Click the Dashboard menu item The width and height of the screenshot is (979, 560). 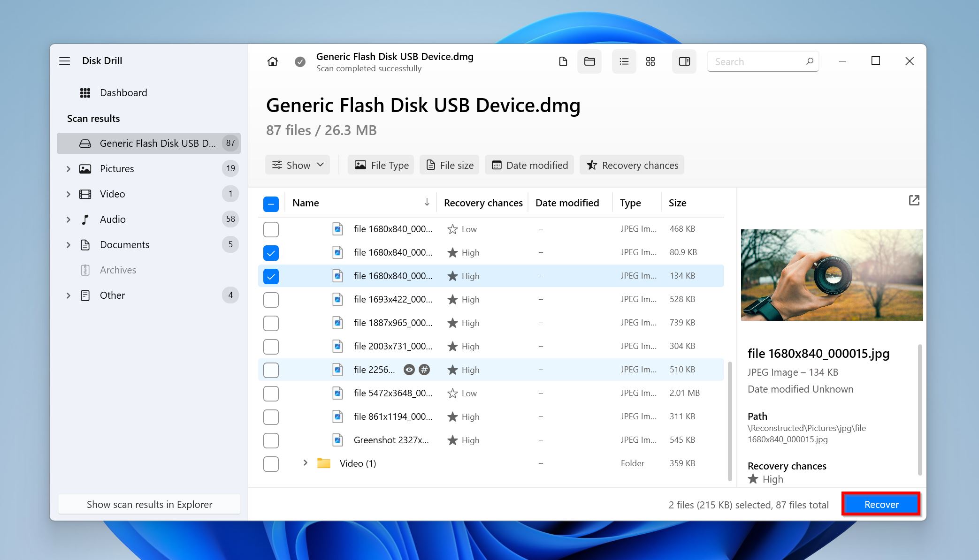[x=124, y=93]
